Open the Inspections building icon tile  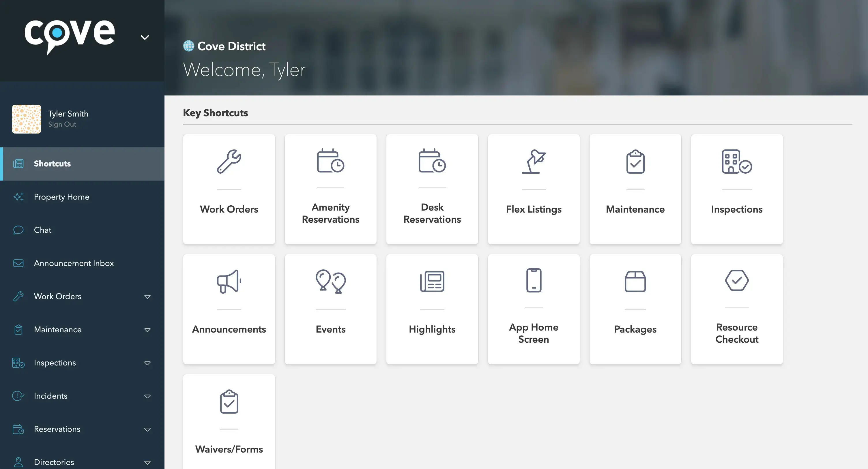pos(737,189)
